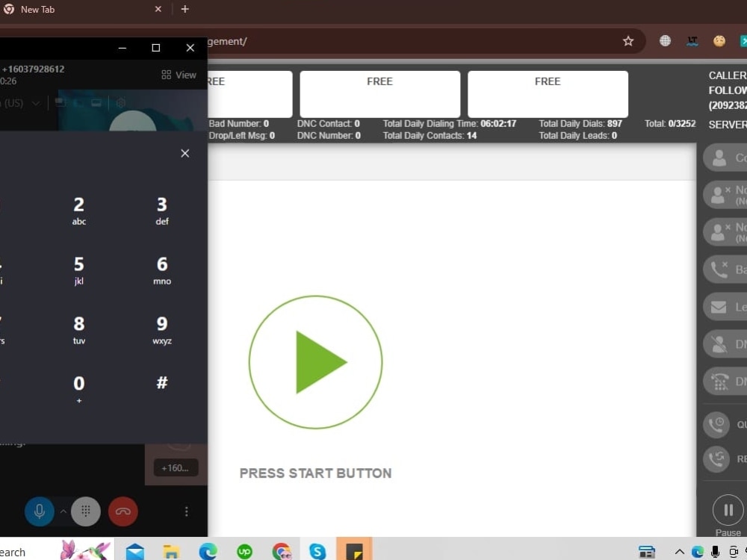Dial digit 5 on the keypad
This screenshot has width=747, height=560.
coord(79,270)
